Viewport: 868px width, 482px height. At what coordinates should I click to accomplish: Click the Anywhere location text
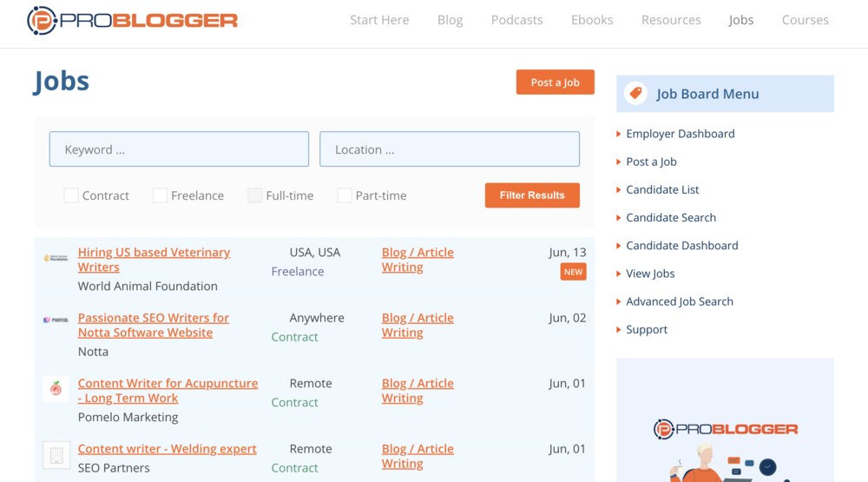click(317, 318)
